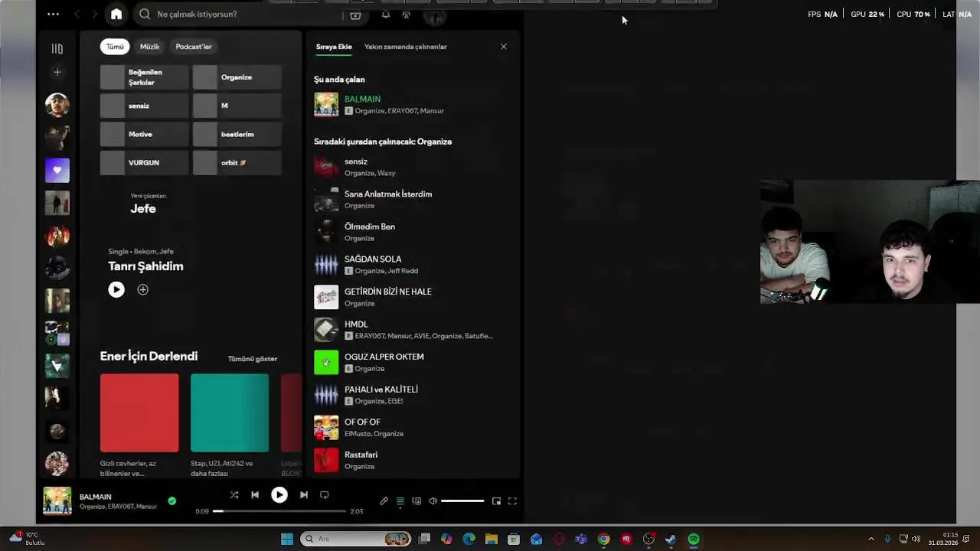Go to Spotify Home via house icon

(x=116, y=14)
